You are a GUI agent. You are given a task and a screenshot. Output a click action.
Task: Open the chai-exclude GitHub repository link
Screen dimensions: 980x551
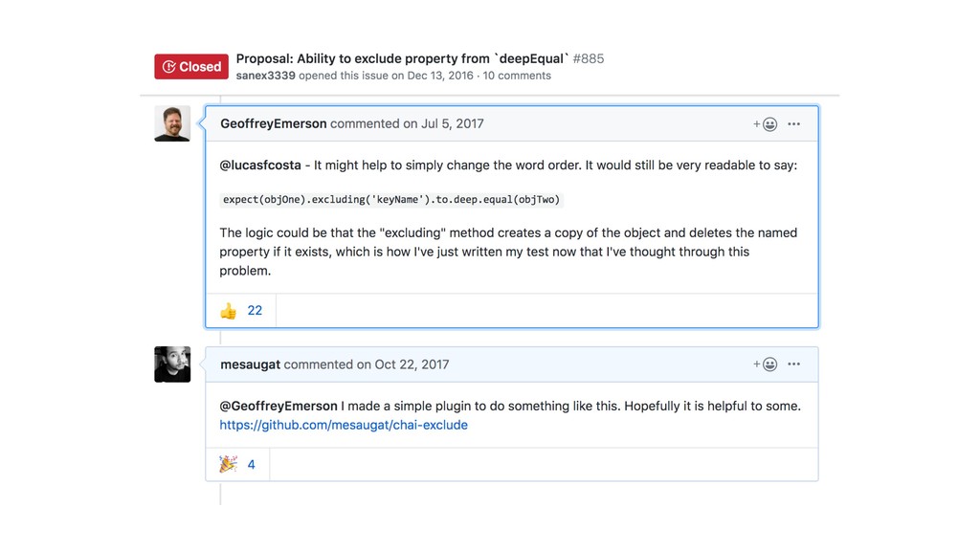[x=344, y=426]
